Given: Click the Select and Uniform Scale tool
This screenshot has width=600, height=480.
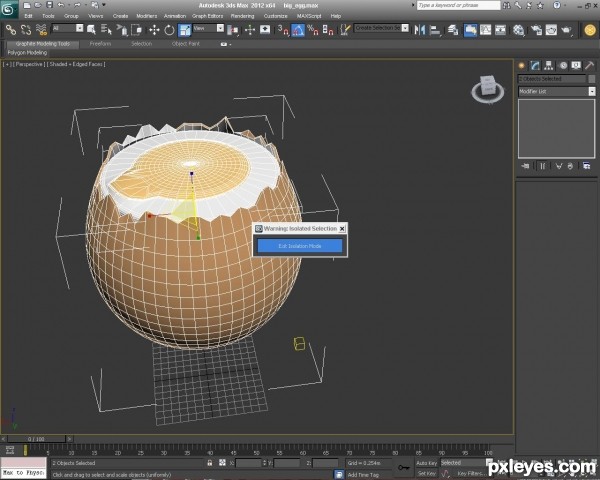Looking at the screenshot, I should [x=184, y=29].
